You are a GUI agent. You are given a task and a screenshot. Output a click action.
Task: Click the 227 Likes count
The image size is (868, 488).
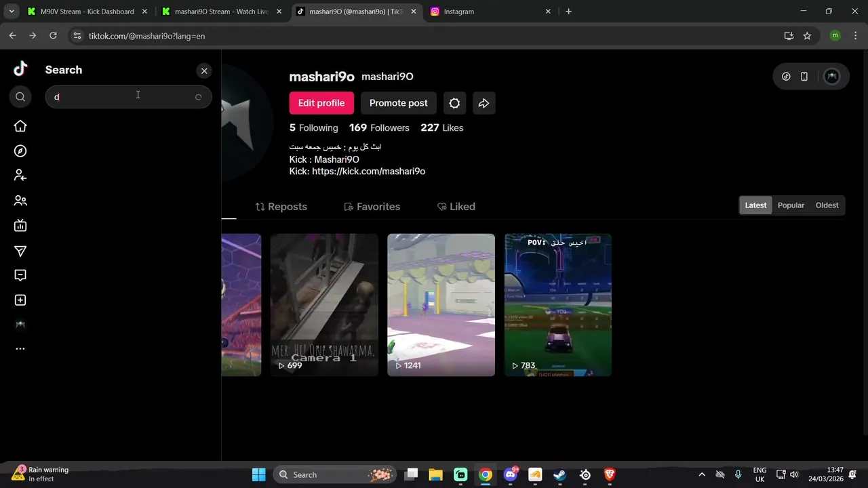[442, 127]
